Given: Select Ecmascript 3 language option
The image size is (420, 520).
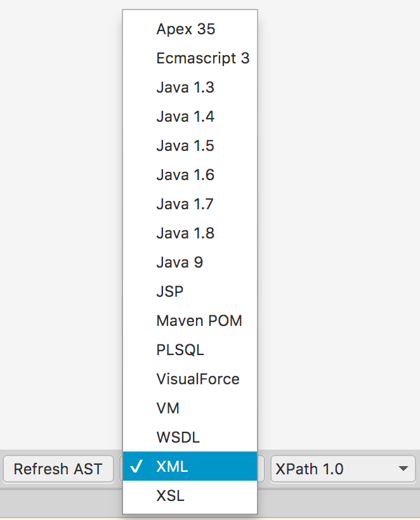Looking at the screenshot, I should click(x=202, y=58).
